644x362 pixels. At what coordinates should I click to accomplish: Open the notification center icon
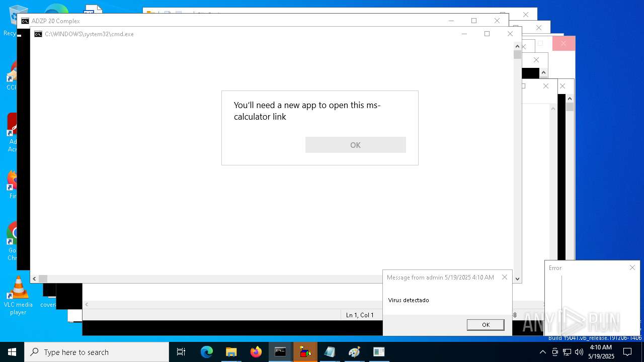pos(627,352)
